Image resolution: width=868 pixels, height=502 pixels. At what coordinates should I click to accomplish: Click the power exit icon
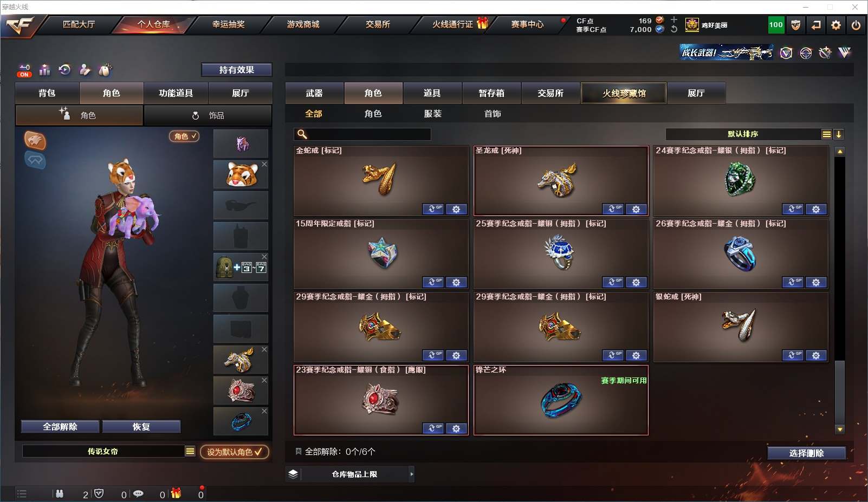[856, 25]
